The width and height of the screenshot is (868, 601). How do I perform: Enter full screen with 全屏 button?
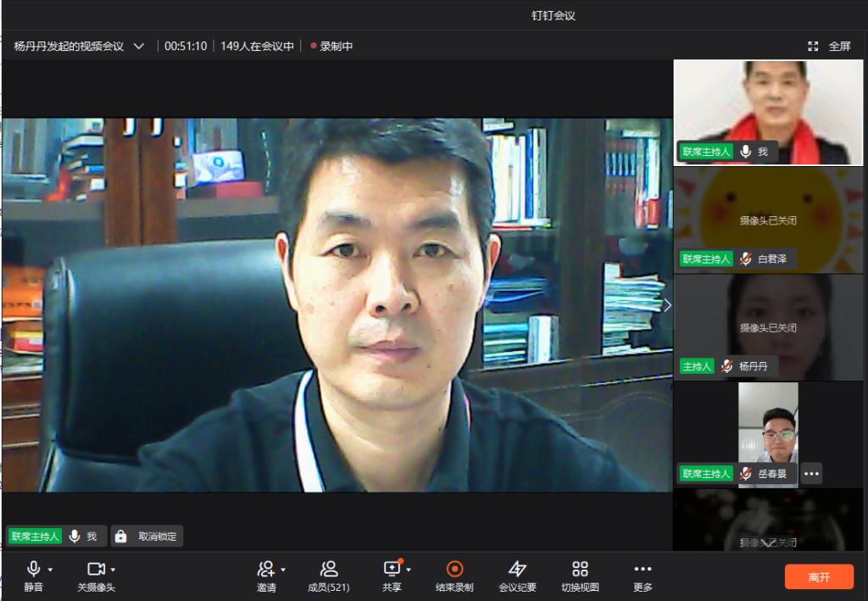tap(830, 47)
